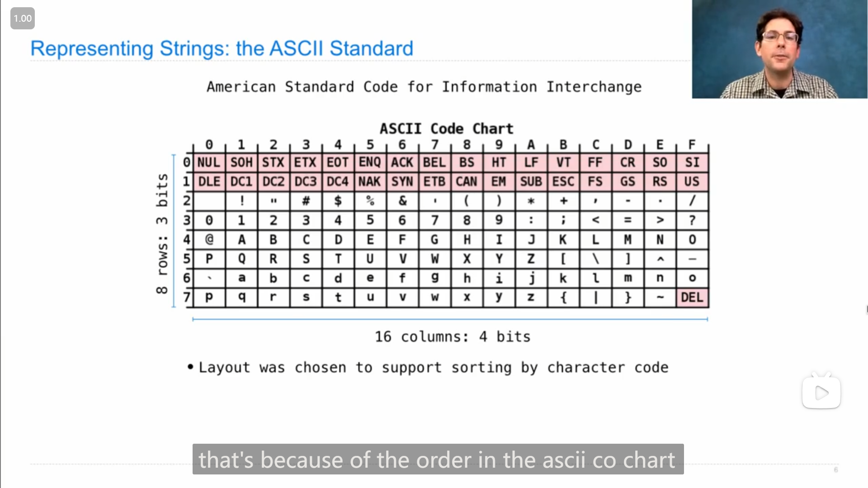Viewport: 868px width, 488px height.
Task: Click the 'American Standard Code' subtitle line
Action: pos(424,87)
